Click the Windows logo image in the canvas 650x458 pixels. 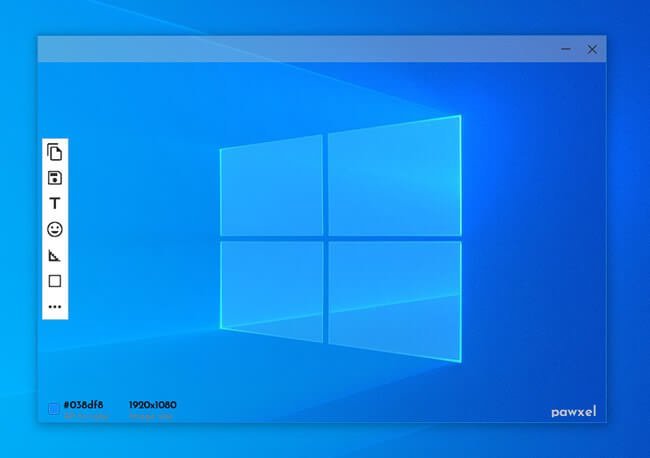point(341,239)
